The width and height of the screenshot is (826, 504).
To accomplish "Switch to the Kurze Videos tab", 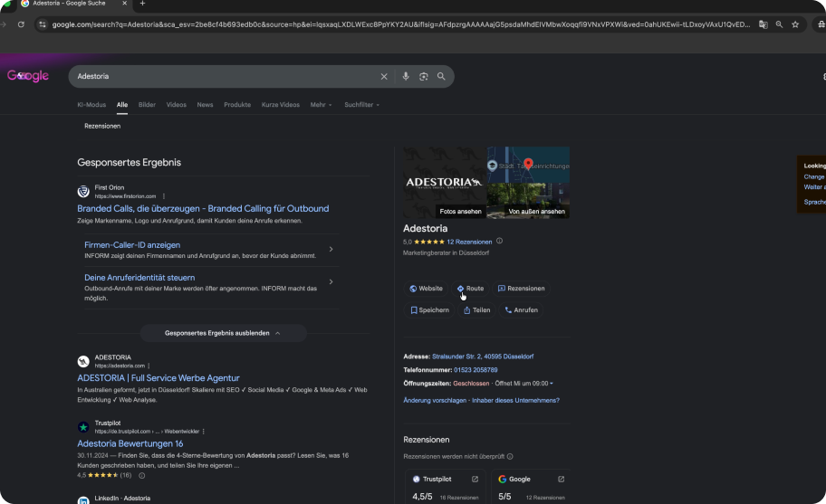I will tap(280, 105).
